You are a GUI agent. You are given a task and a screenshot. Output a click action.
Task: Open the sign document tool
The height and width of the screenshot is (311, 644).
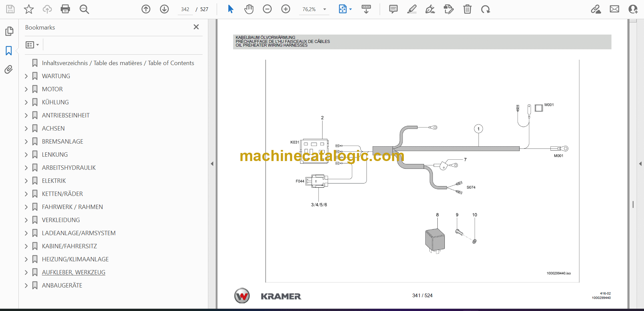point(430,9)
